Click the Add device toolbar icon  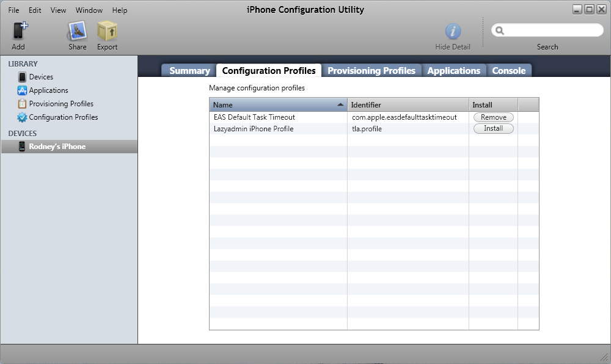[19, 31]
